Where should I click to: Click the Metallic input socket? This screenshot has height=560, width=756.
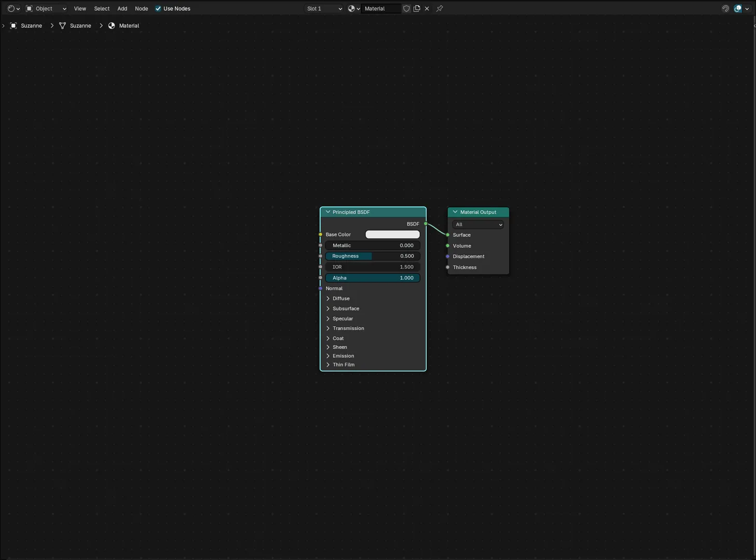(320, 245)
